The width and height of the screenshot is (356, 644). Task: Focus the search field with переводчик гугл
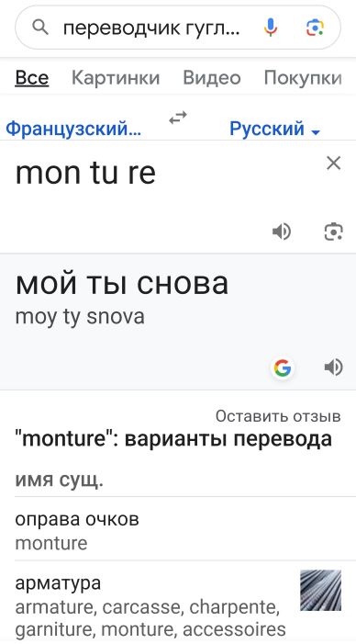(x=151, y=28)
